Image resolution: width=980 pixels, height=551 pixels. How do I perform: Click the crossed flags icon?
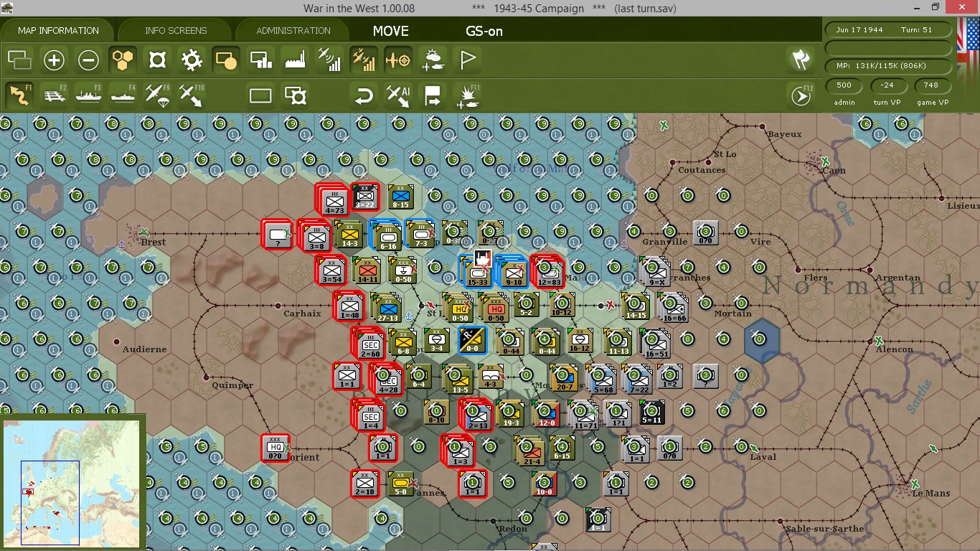[799, 60]
